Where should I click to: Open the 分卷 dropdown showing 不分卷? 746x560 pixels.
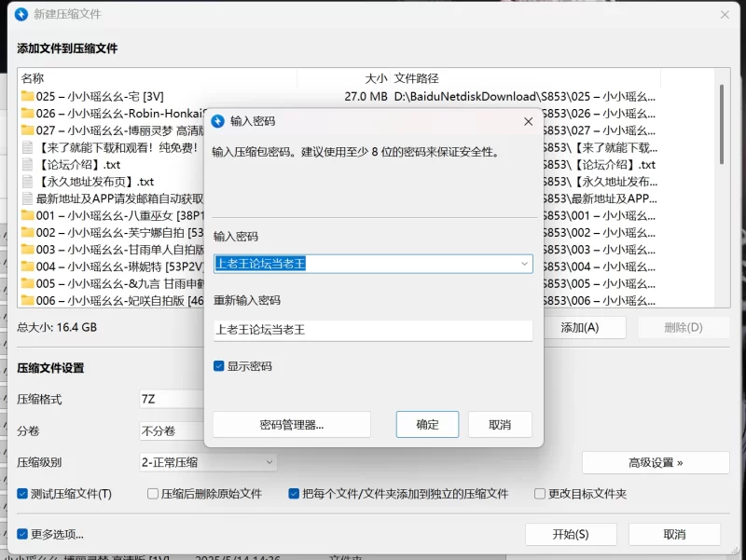pyautogui.click(x=171, y=431)
